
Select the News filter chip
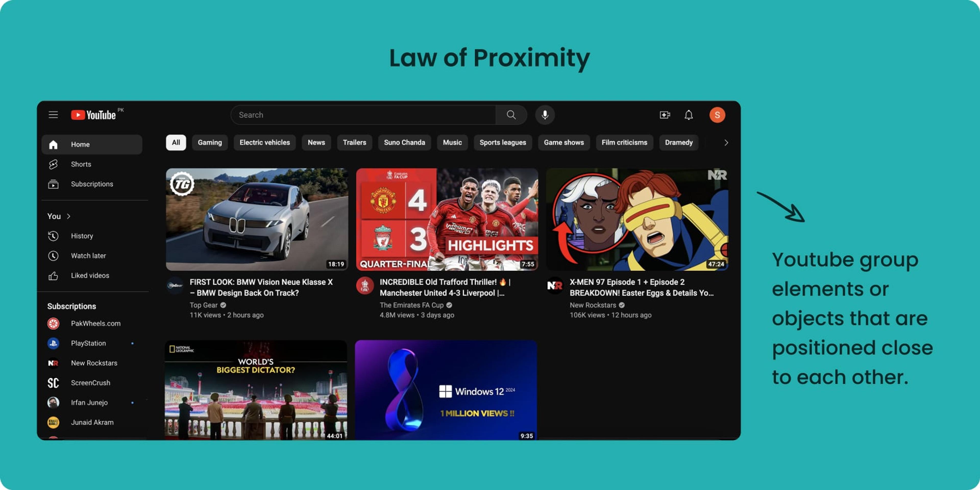click(x=316, y=143)
